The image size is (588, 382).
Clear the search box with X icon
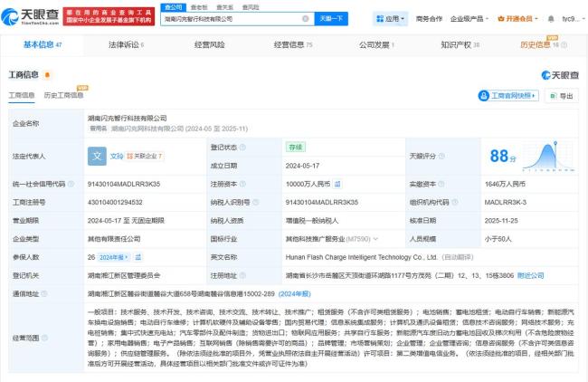pos(306,19)
